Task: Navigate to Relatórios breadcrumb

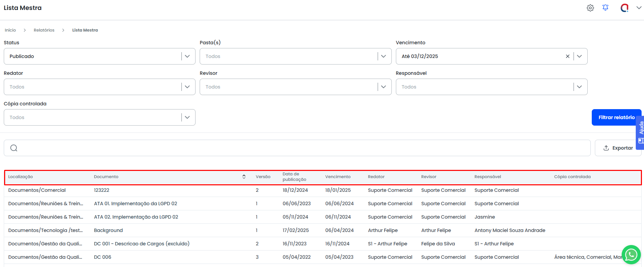Action: 44,30
